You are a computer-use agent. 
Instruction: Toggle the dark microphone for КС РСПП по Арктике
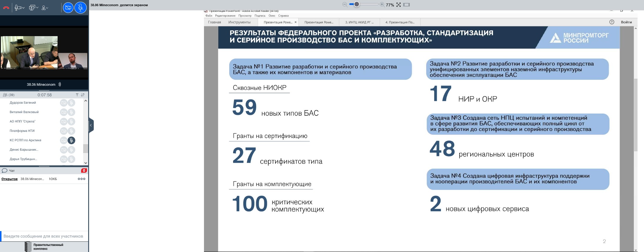coord(71,140)
